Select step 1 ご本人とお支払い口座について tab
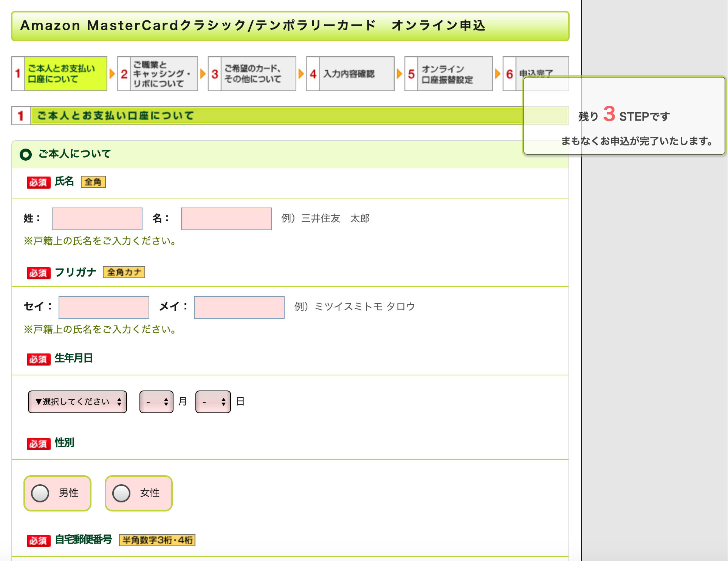728x561 pixels. (59, 74)
